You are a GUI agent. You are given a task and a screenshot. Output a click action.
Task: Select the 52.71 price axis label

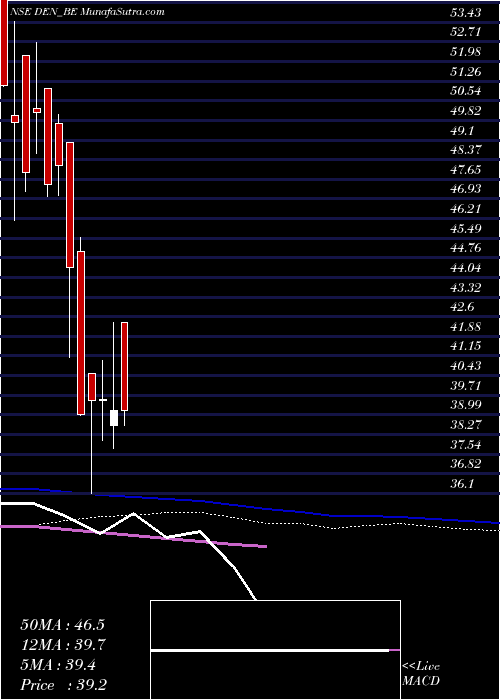click(x=465, y=33)
